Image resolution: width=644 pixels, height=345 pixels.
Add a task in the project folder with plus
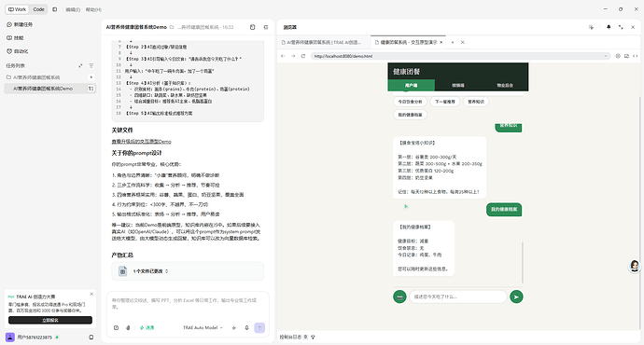(91, 77)
